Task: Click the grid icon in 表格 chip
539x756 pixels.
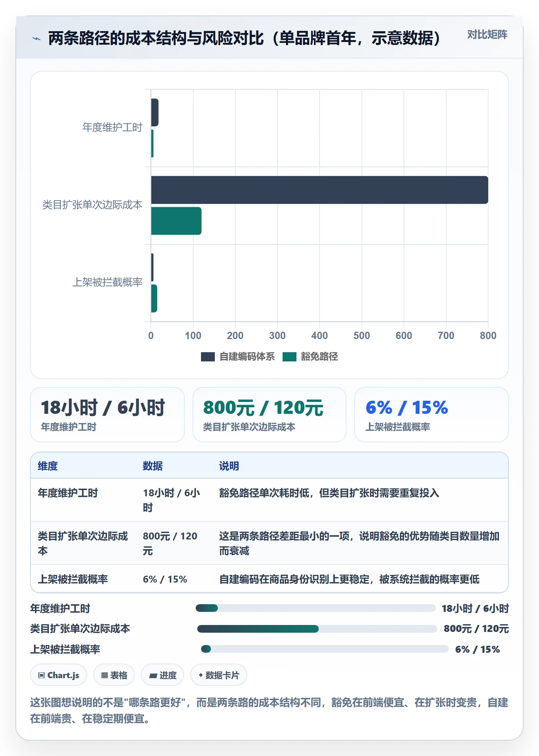Action: click(x=104, y=675)
